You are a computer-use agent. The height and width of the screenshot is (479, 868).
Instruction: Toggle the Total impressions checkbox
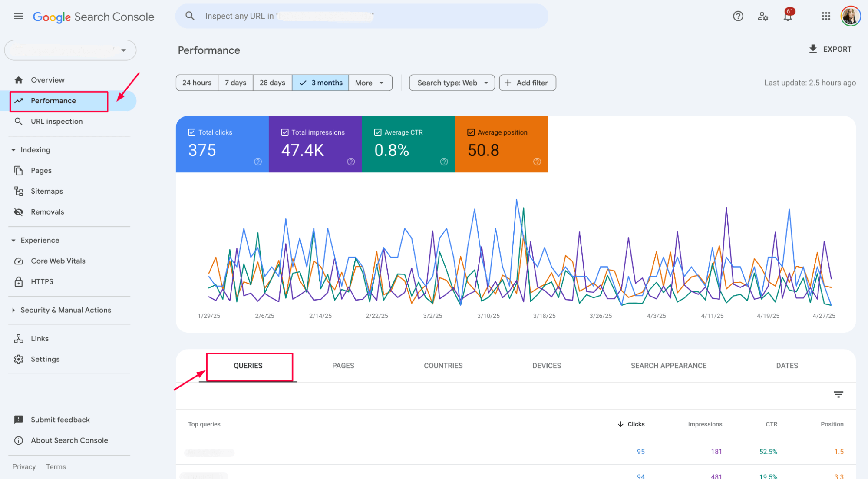click(x=285, y=132)
